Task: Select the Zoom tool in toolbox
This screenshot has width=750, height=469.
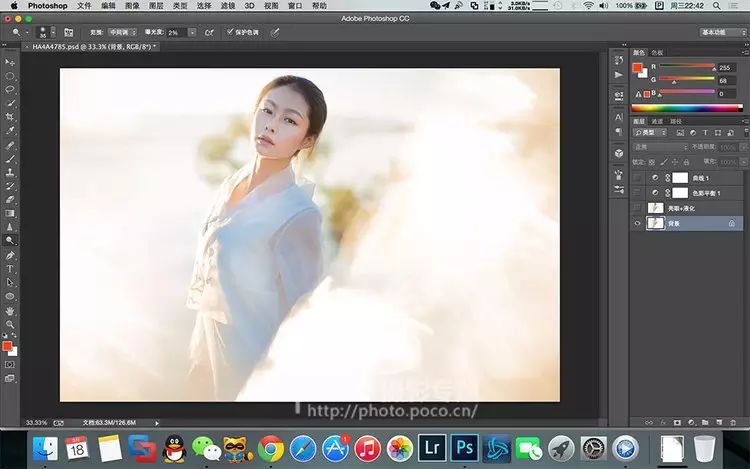Action: point(10,324)
